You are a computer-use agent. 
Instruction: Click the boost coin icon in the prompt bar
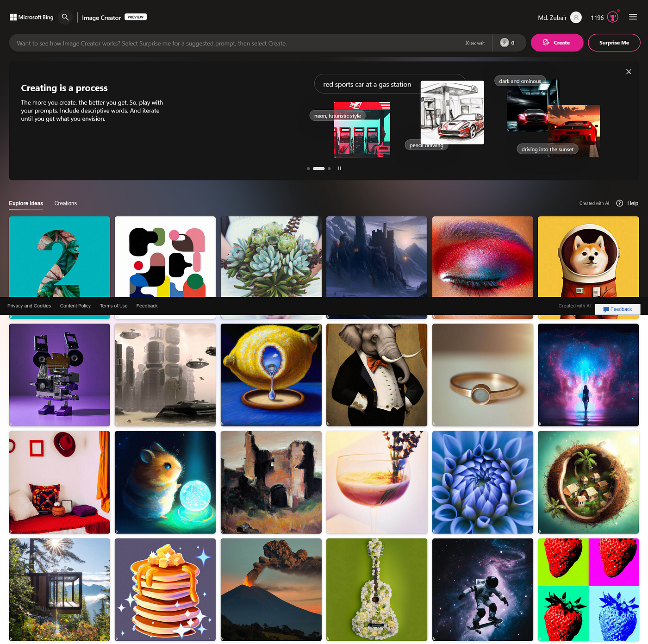tap(505, 43)
